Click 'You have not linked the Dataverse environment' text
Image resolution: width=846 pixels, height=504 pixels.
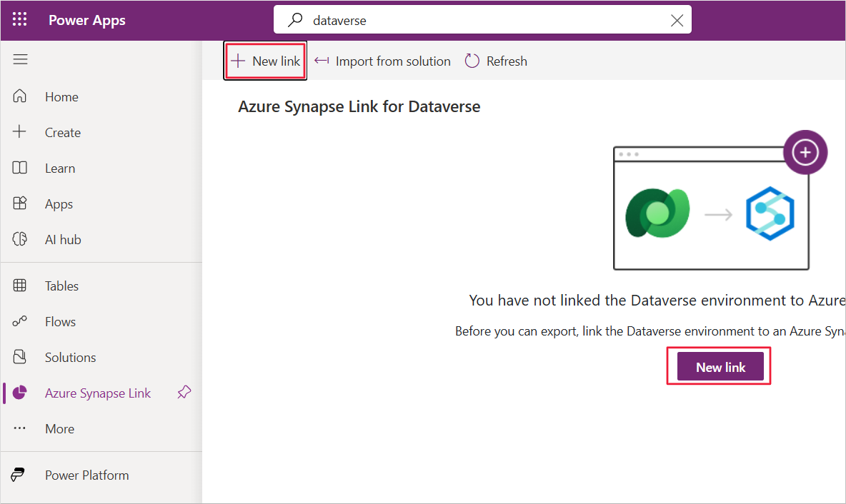[657, 301]
